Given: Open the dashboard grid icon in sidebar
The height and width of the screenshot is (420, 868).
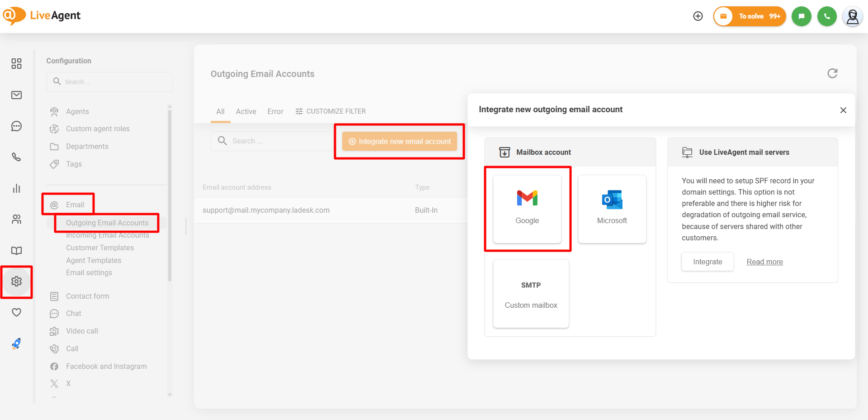Looking at the screenshot, I should 16,64.
